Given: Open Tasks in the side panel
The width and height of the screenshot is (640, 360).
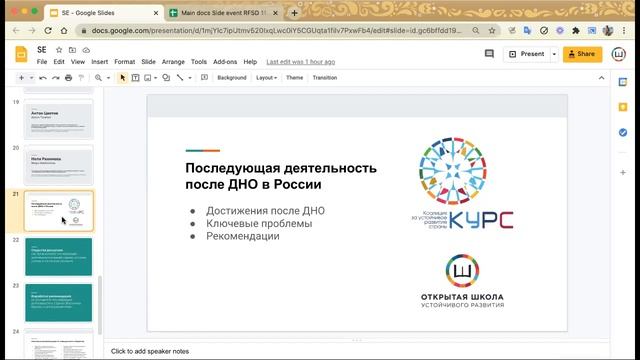Looking at the screenshot, I should (623, 132).
